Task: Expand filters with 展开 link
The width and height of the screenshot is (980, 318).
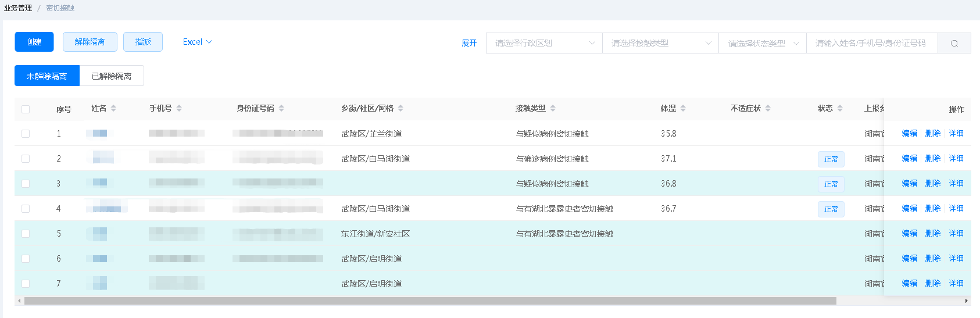Action: click(x=469, y=43)
